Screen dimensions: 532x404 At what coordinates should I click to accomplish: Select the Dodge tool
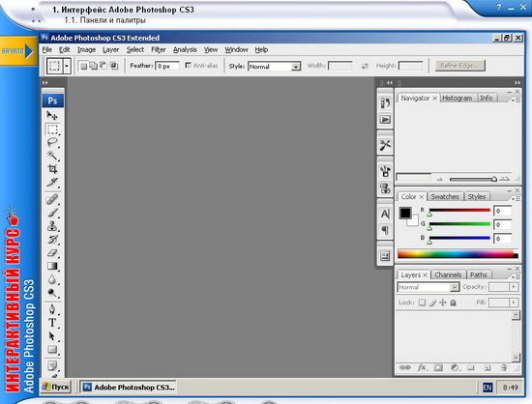(52, 293)
